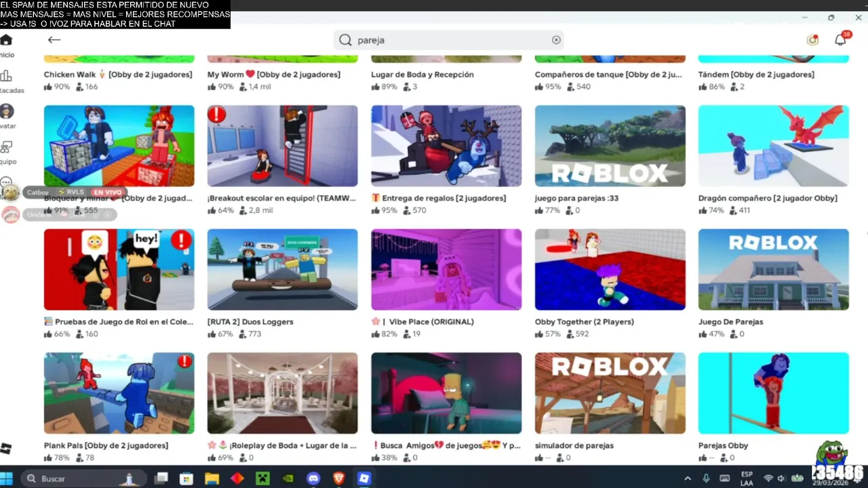Click Compañeros de tanque title
The width and height of the screenshot is (868, 488).
click(608, 75)
